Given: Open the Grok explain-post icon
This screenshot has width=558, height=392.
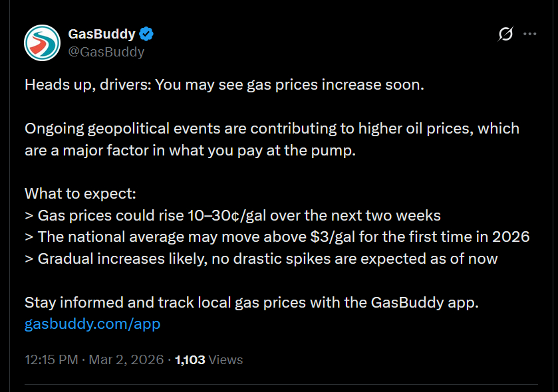Looking at the screenshot, I should click(505, 34).
